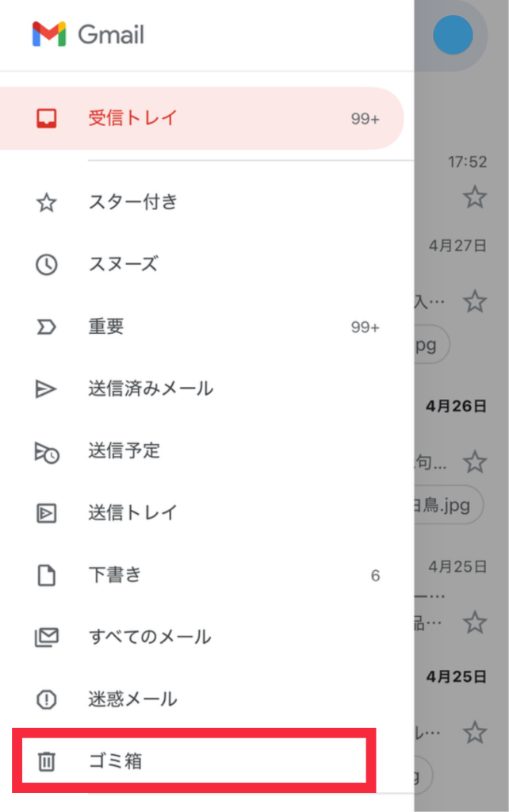
Task: Select the ゴミ箱 menu entry
Action: coord(193,760)
